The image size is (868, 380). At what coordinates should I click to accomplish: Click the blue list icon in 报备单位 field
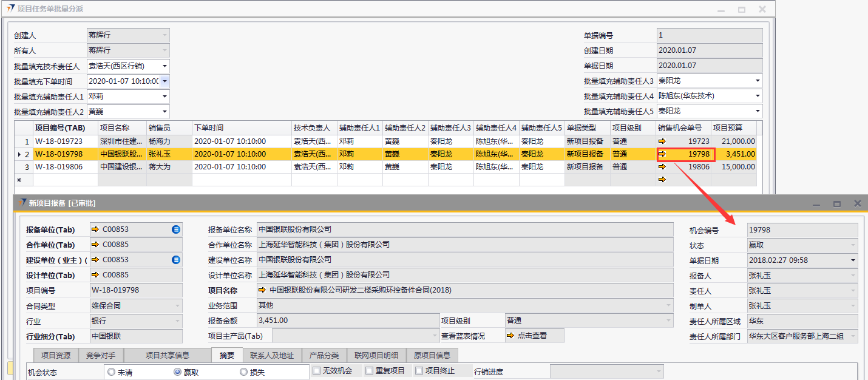(x=176, y=229)
